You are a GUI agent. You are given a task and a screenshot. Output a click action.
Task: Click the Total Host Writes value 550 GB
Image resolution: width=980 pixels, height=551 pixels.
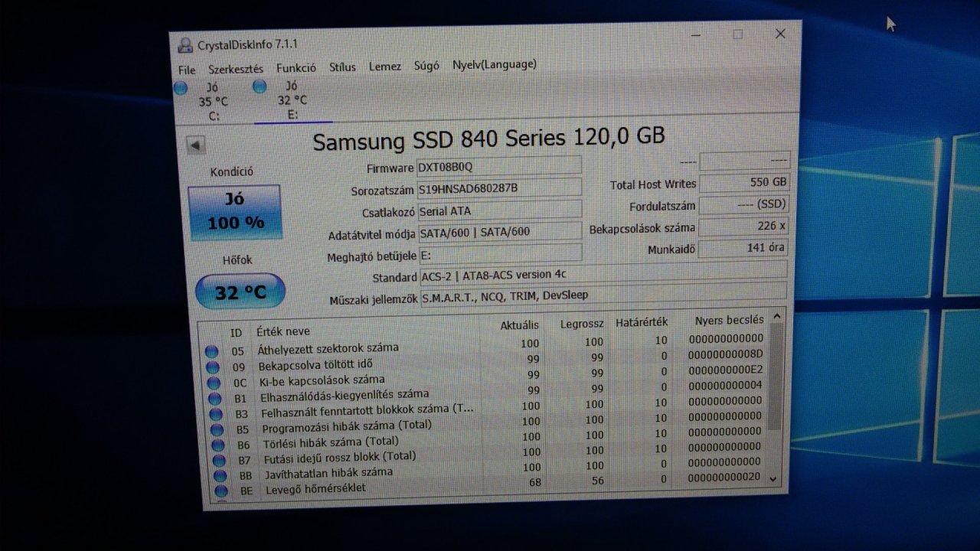(744, 183)
